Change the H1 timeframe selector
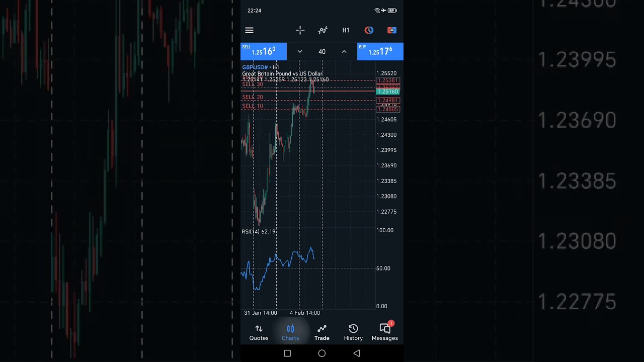Viewport: 644px width, 362px height. coord(346,30)
